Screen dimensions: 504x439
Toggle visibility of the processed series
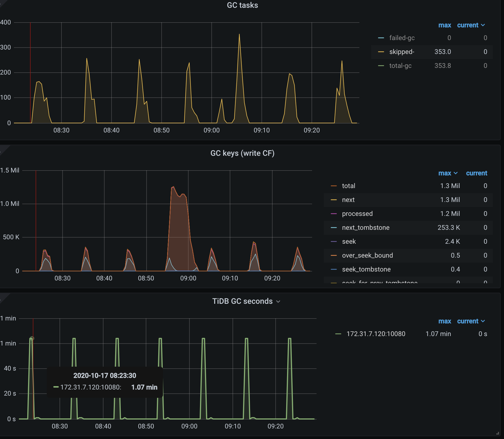coord(357,214)
